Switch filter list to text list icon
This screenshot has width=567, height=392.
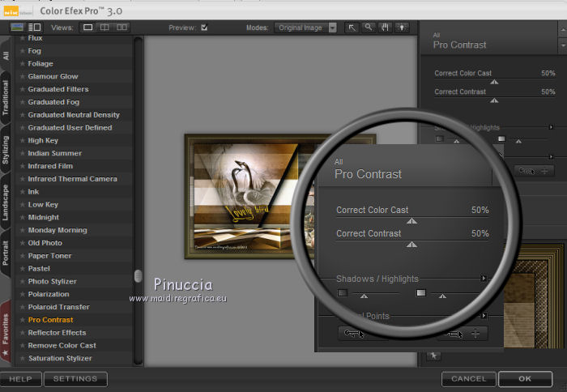coord(35,27)
